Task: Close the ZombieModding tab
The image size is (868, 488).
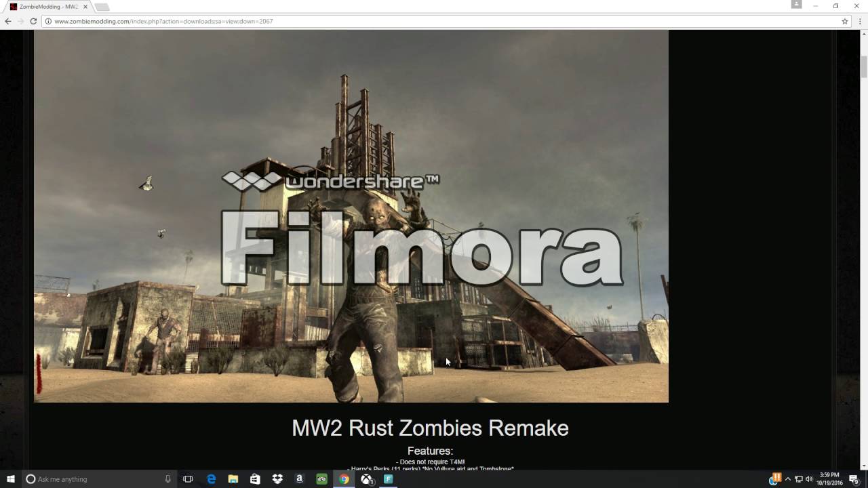Action: click(84, 7)
